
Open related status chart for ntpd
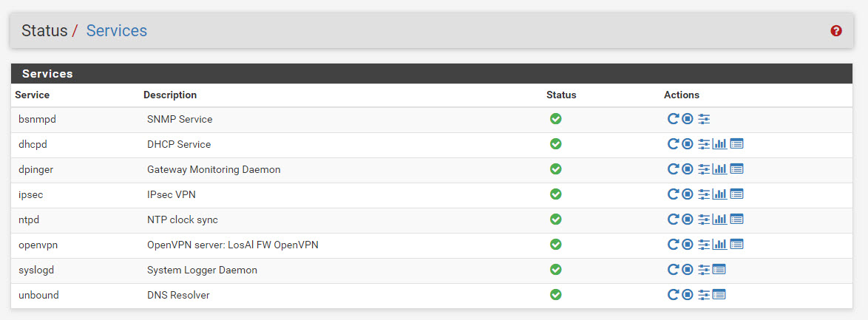pos(719,219)
